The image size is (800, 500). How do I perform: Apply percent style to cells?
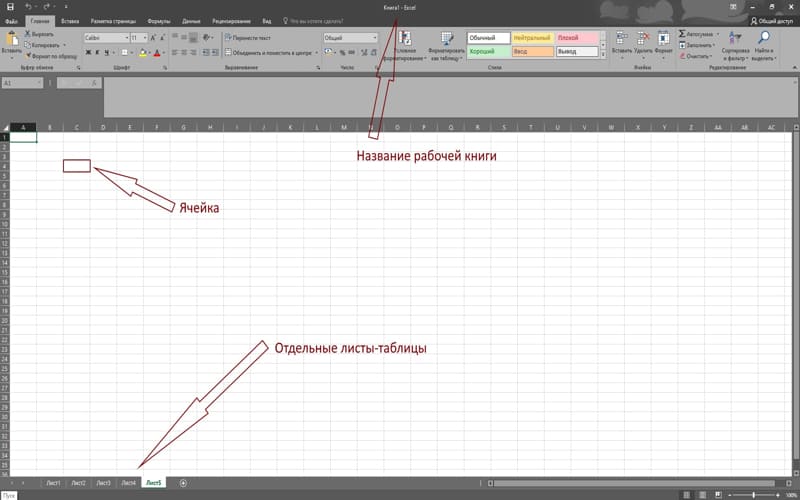click(343, 53)
